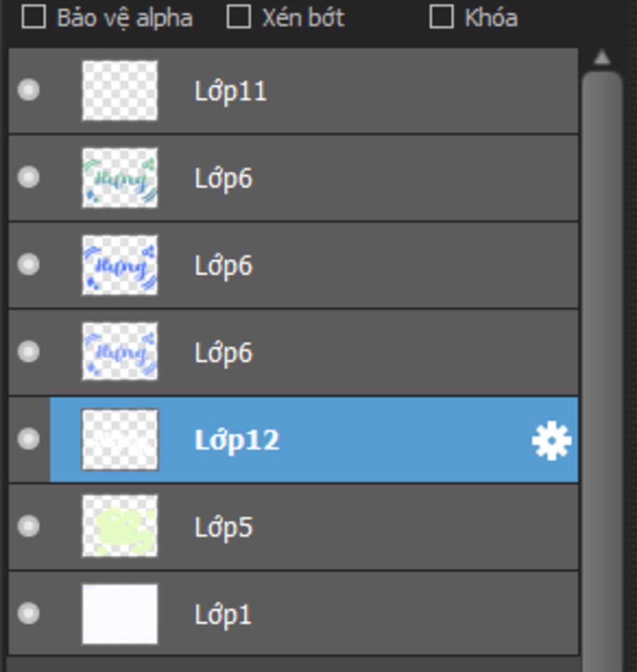Hide the Lớp5 layer
The height and width of the screenshot is (672, 637).
point(29,526)
